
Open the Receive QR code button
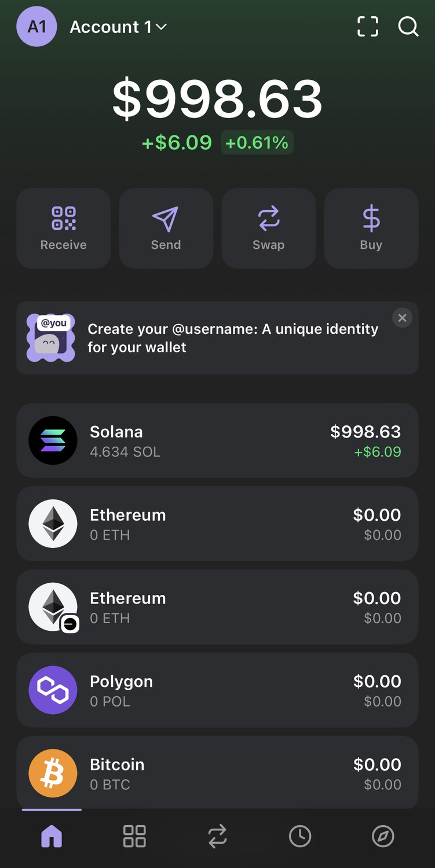[64, 228]
